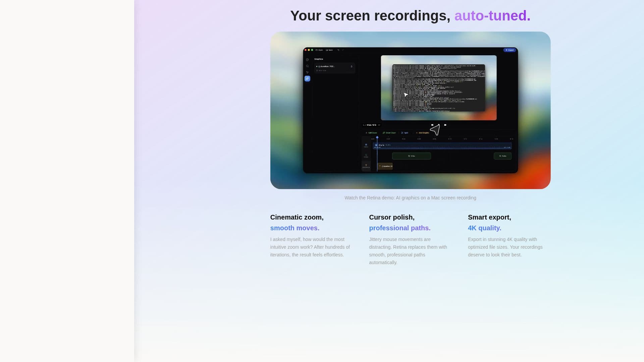Open the background style sidebar icon
Viewport: 644px width, 362px height.
pos(307,60)
